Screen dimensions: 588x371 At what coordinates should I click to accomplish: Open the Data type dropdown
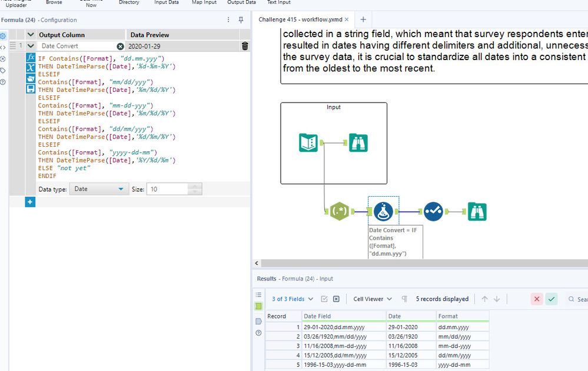[x=99, y=189]
